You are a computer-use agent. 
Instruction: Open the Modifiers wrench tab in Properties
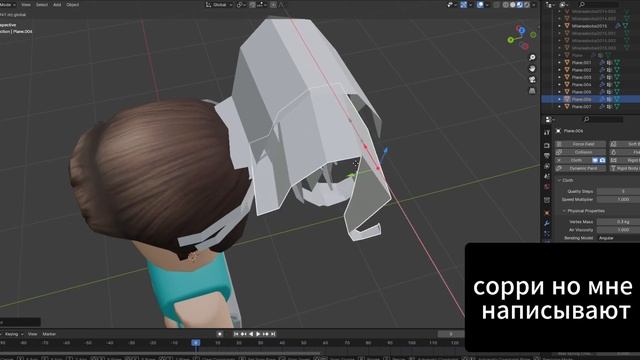(x=547, y=223)
